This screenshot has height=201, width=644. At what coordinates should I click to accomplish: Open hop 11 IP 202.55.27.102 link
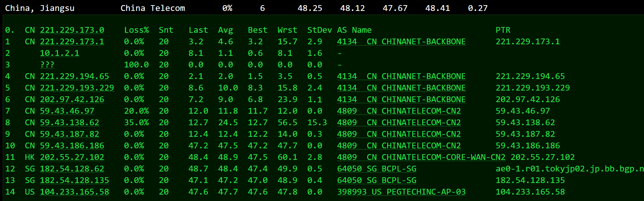[72, 157]
